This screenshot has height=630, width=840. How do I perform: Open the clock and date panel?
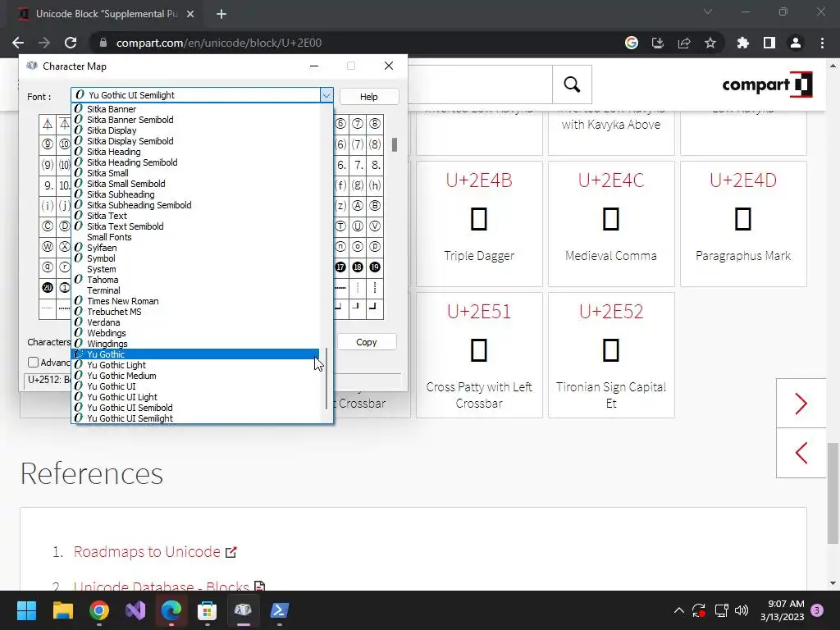click(x=782, y=610)
